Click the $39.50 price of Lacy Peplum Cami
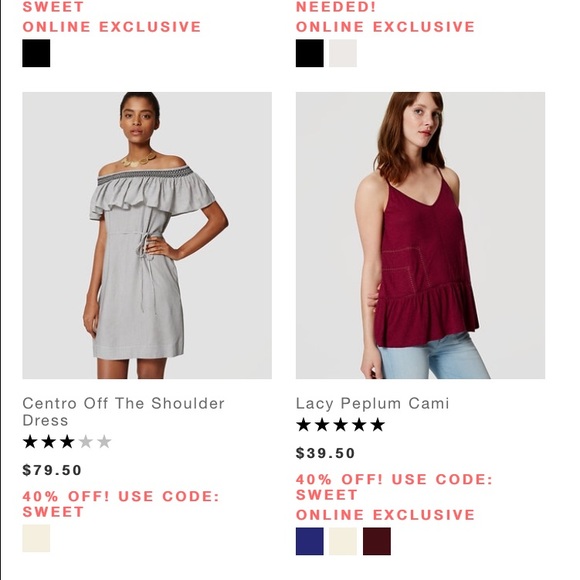This screenshot has width=580, height=580. tap(326, 453)
